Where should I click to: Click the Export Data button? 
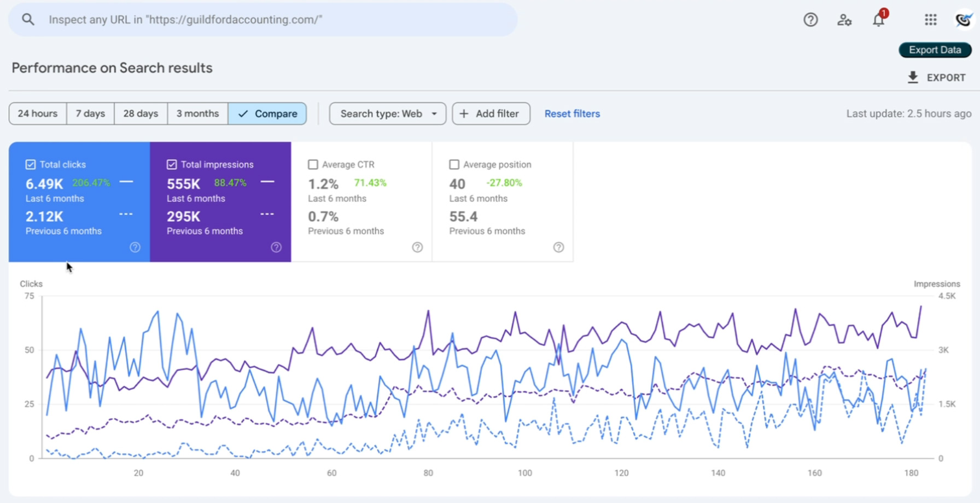tap(935, 50)
